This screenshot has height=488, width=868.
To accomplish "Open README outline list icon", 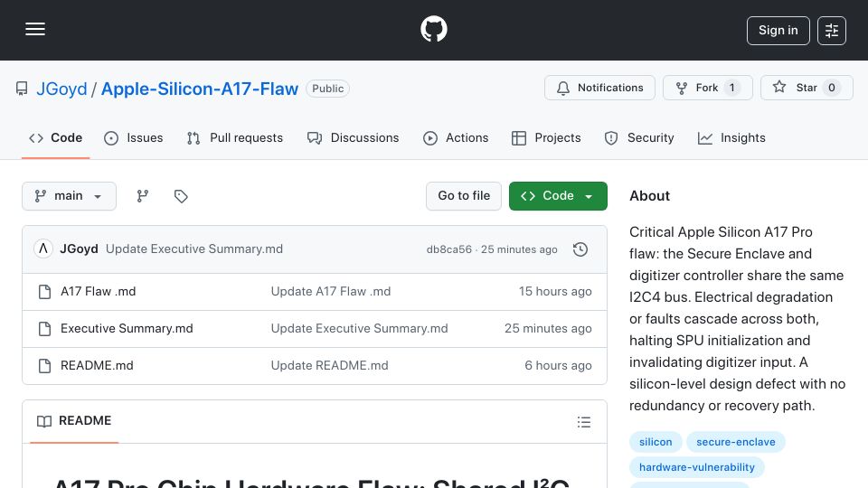I will pos(583,422).
